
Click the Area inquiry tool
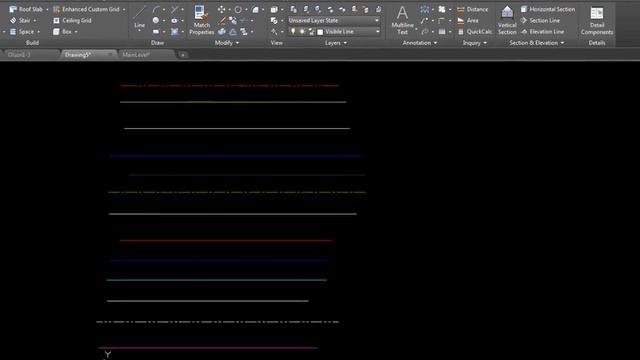[x=468, y=20]
